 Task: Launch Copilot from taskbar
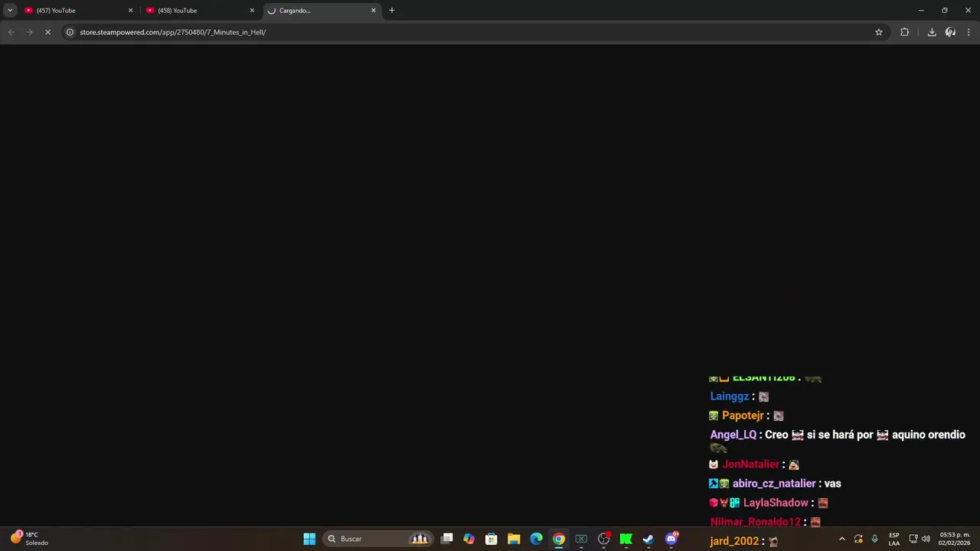click(469, 539)
